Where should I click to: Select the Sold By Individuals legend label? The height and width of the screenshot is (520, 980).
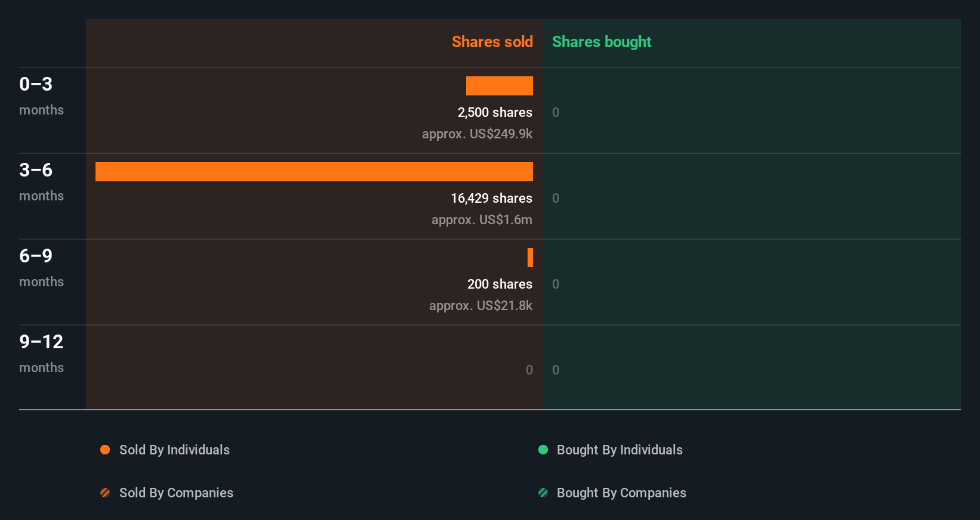point(174,450)
